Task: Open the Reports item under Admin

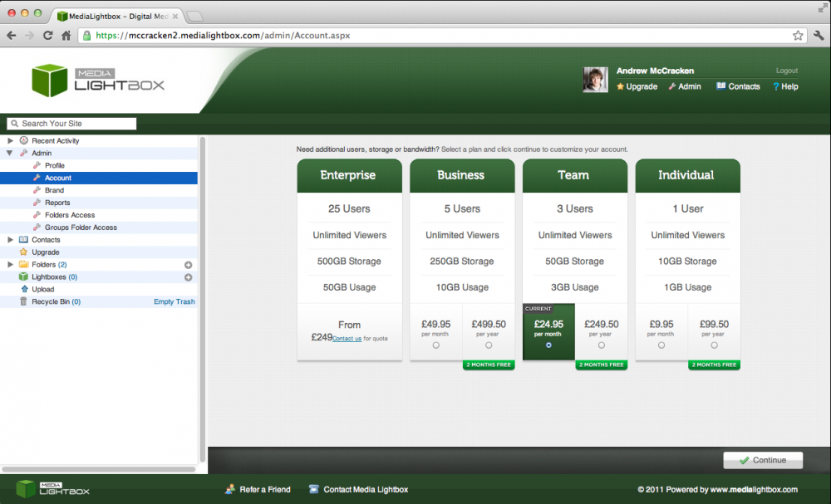Action: 57,203
